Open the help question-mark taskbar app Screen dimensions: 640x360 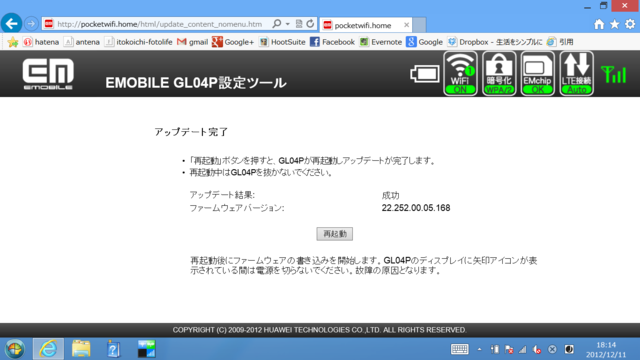(113, 349)
